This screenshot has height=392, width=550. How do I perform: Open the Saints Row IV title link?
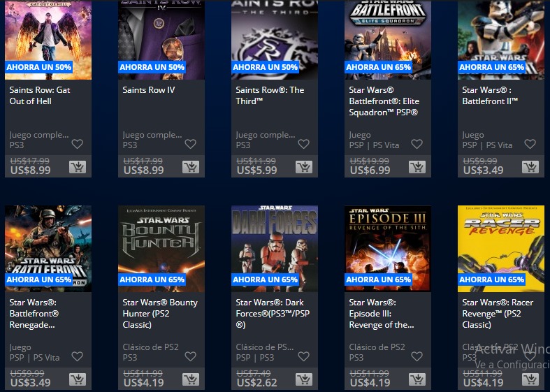tap(149, 90)
